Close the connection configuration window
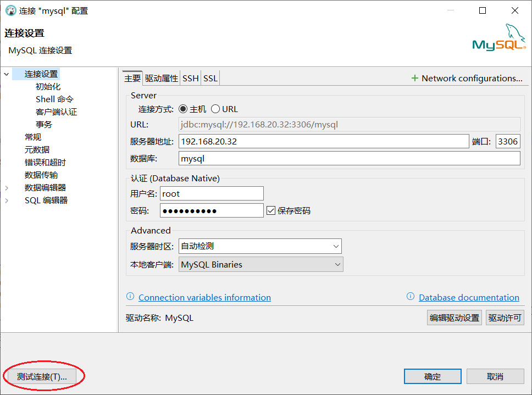Screen dimensions: 532x395 point(515,10)
